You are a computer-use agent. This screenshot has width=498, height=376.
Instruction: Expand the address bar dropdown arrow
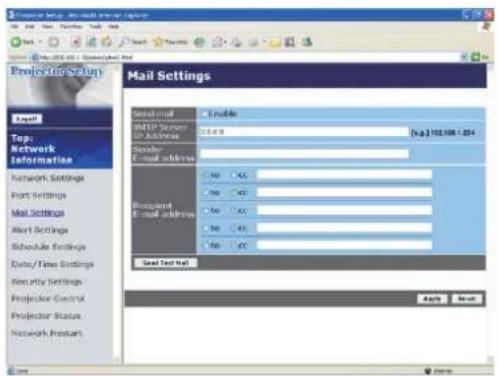464,57
